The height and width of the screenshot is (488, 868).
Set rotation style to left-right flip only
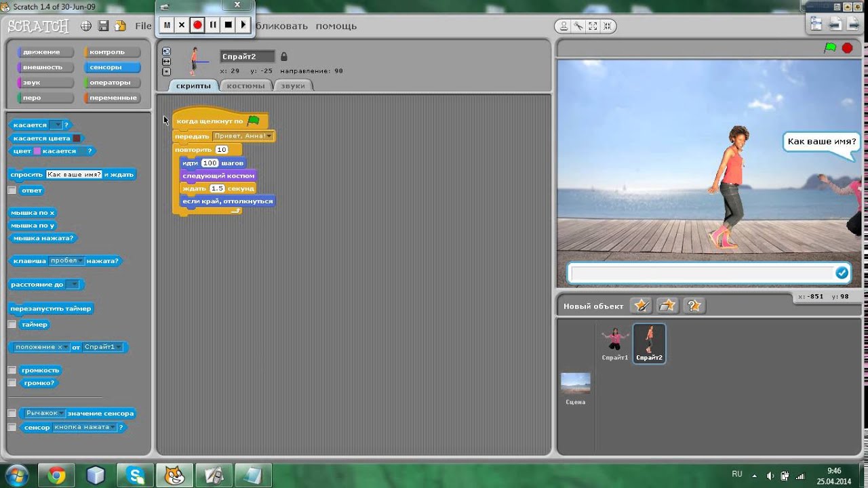166,61
